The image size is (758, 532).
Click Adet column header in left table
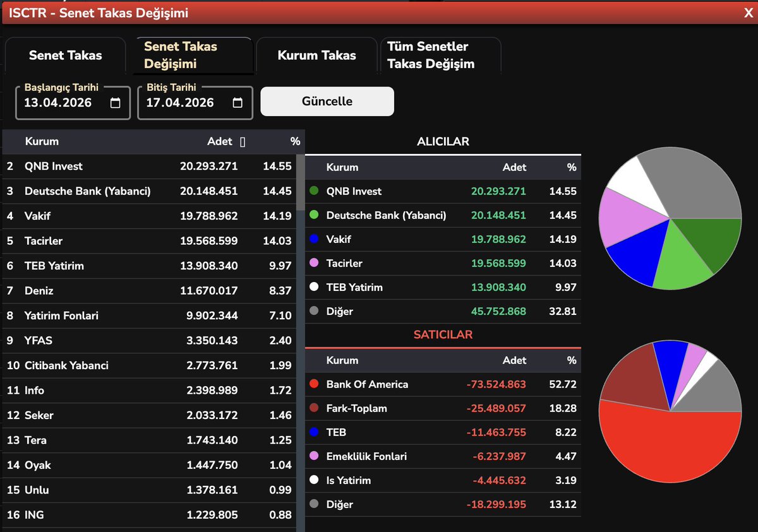220,141
